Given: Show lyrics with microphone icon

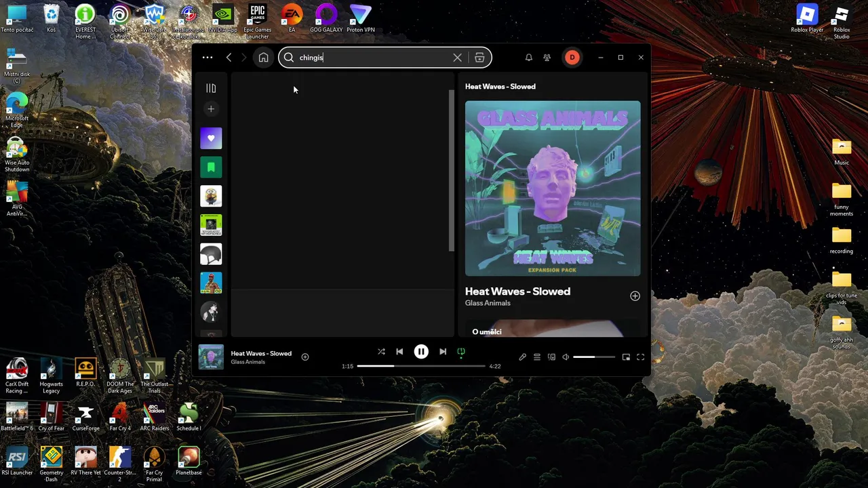Looking at the screenshot, I should tap(522, 357).
